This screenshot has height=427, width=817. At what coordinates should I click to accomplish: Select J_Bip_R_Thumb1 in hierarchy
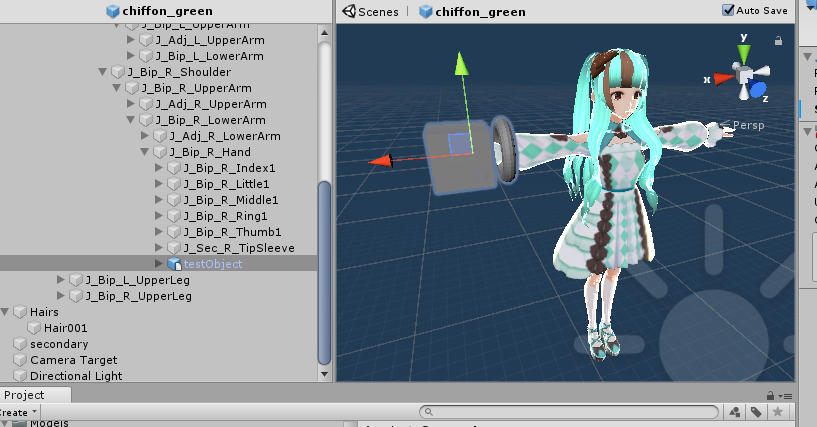click(x=232, y=232)
